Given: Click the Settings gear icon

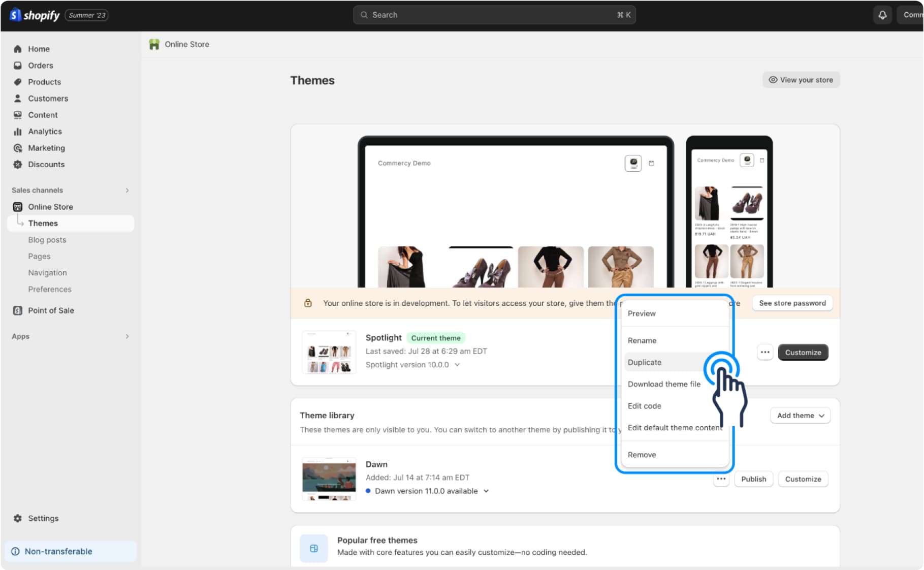Looking at the screenshot, I should click(x=18, y=518).
